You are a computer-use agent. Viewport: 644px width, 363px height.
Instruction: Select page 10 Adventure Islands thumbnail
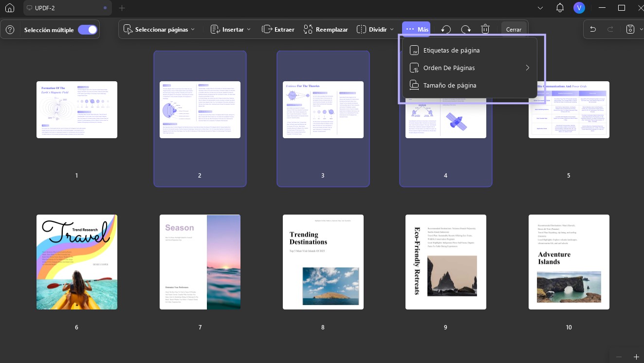click(x=569, y=262)
